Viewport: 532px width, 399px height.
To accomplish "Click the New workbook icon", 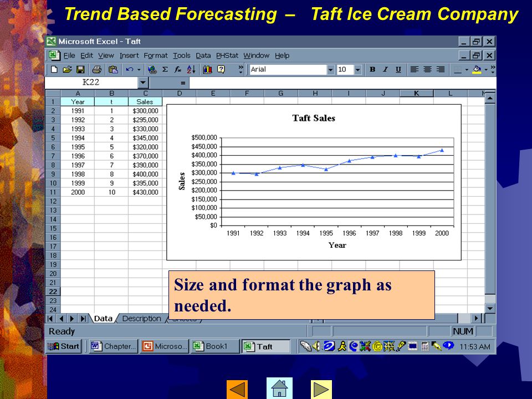I will (x=54, y=70).
